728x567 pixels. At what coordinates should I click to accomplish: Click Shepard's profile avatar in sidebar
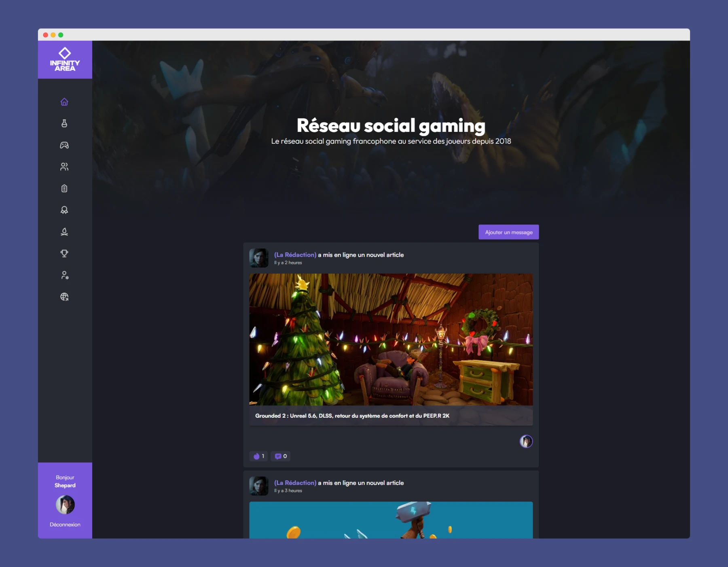click(x=65, y=505)
